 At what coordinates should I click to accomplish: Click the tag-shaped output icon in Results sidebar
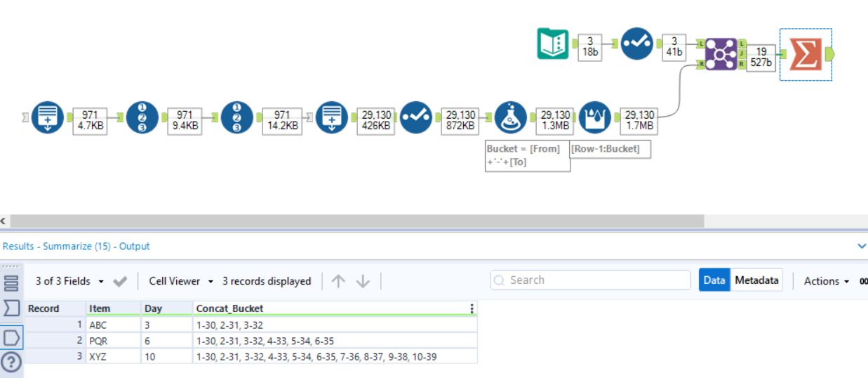tap(11, 337)
